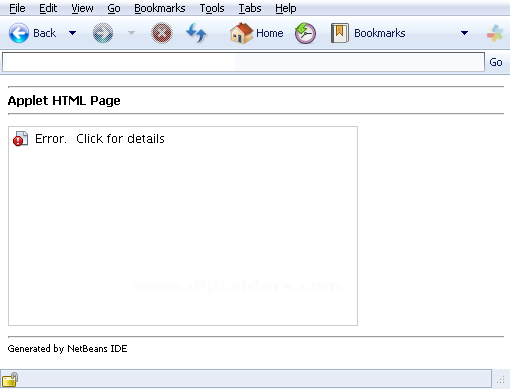Click the window resize grip corner
Screen dimensions: 510x389
501,379
